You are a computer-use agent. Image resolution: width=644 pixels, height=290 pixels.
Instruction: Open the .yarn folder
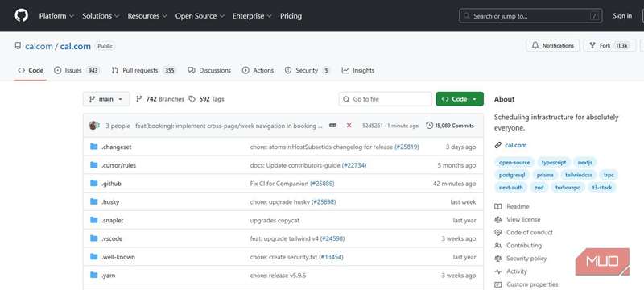[109, 275]
